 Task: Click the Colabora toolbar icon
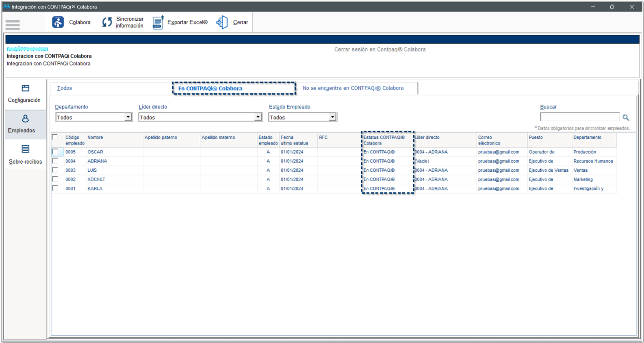[58, 22]
